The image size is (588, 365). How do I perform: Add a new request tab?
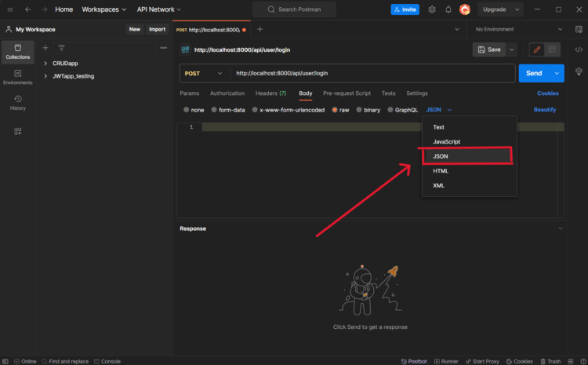pos(260,29)
